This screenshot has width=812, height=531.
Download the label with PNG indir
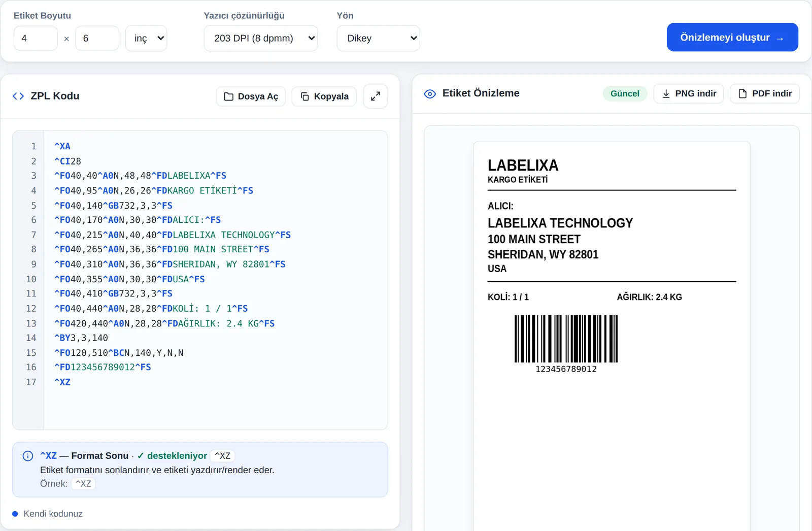coord(689,93)
